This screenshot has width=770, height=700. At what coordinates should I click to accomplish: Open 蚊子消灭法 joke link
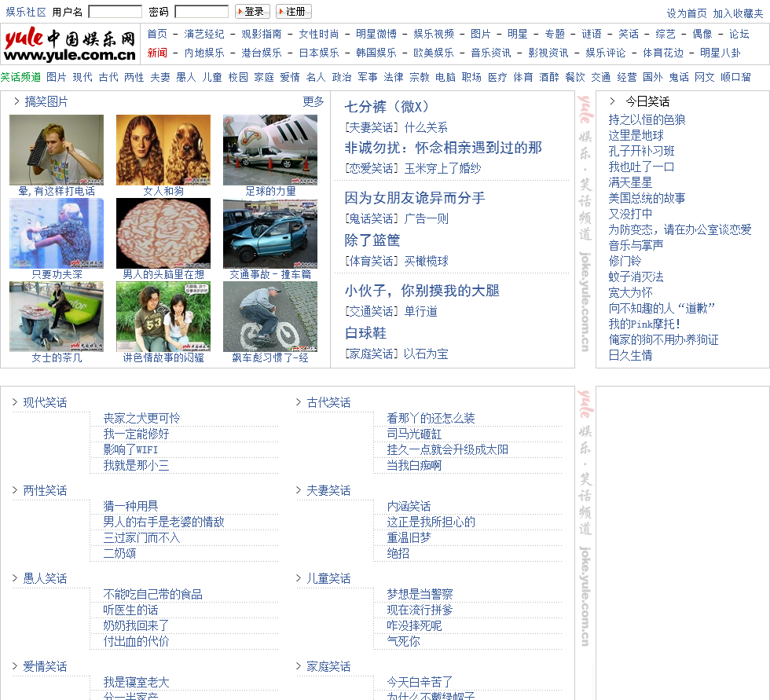[636, 277]
